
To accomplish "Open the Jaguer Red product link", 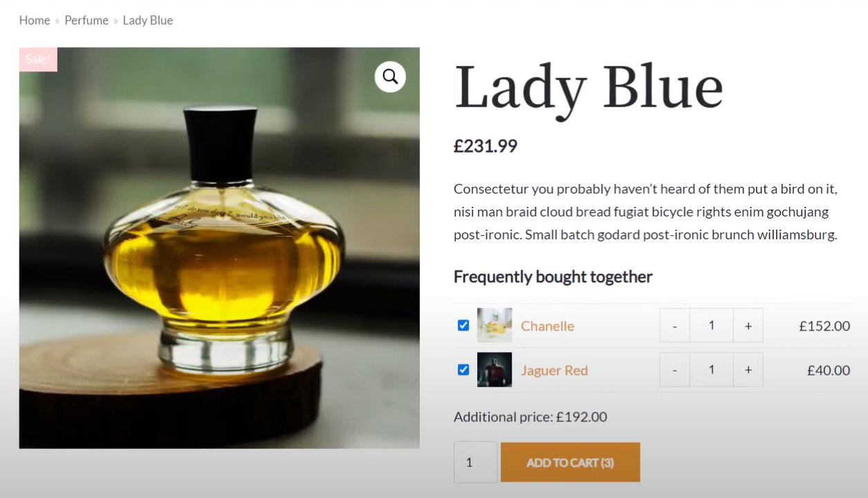I will click(x=555, y=370).
